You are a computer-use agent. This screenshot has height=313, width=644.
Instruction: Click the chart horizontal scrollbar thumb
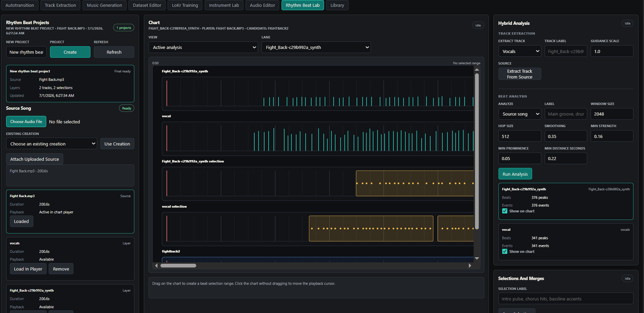click(x=178, y=265)
